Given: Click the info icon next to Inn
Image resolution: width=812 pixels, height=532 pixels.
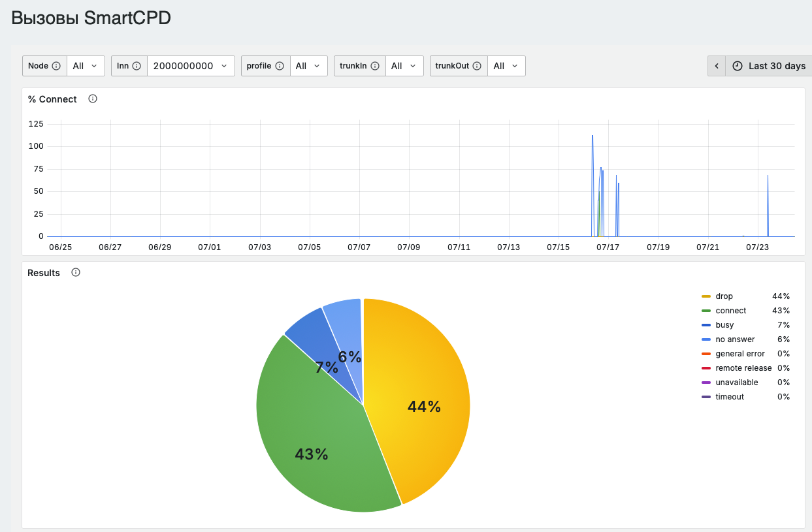Looking at the screenshot, I should pos(137,66).
